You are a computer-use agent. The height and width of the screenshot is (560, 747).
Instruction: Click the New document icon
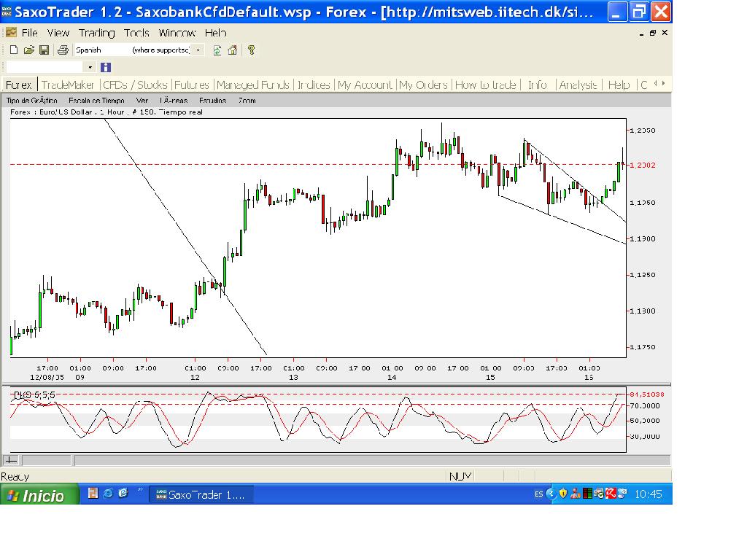[14, 50]
